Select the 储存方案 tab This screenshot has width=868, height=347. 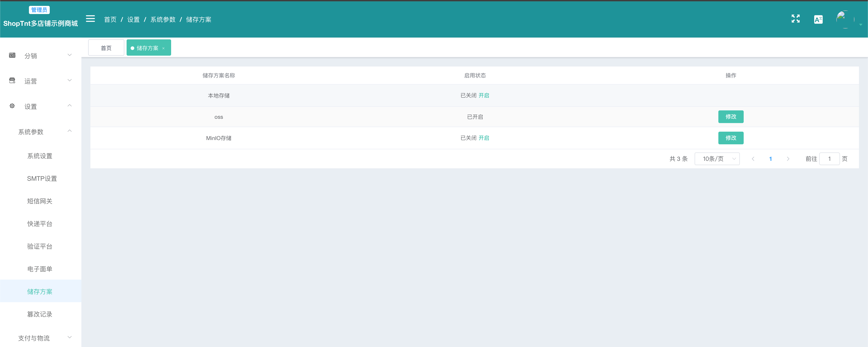149,48
